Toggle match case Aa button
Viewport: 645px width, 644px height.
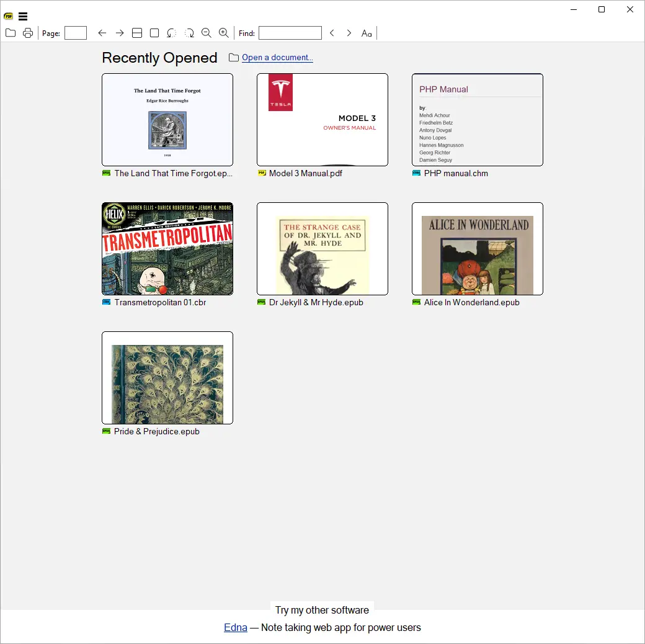click(367, 34)
